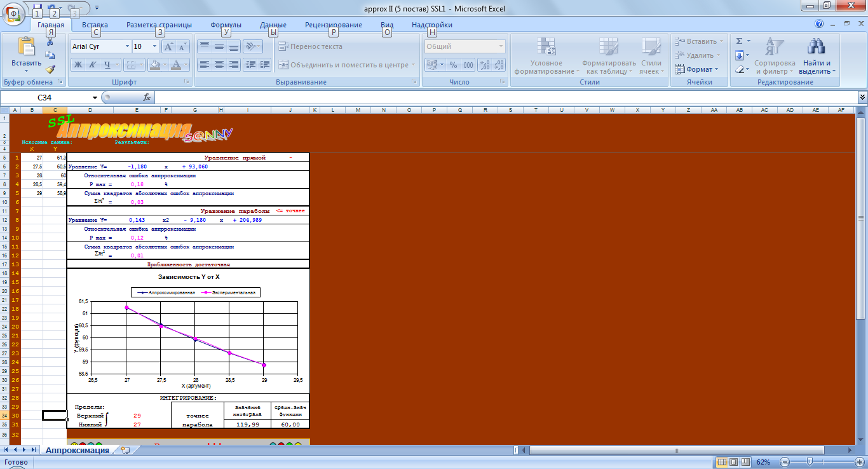
Task: Click AutoSum sigma icon
Action: click(739, 41)
